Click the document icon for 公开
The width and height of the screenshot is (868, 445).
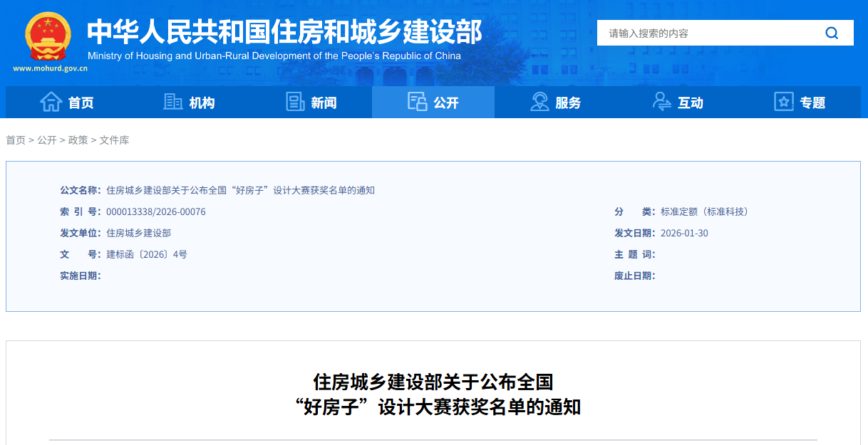coord(417,103)
